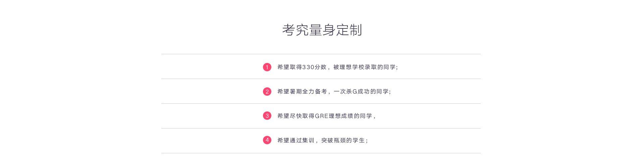644x168 pixels.
Task: Click the phrase 突破瓶颈的学生
Action: pos(343,141)
